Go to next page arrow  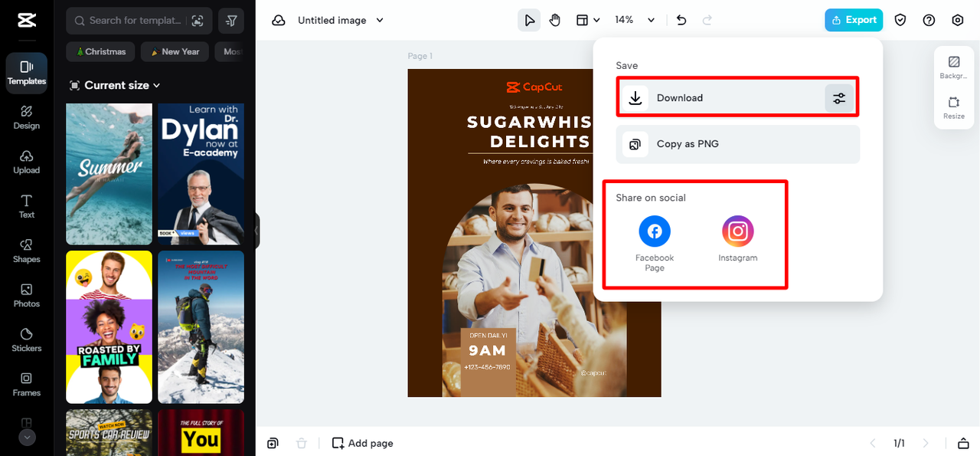click(926, 443)
